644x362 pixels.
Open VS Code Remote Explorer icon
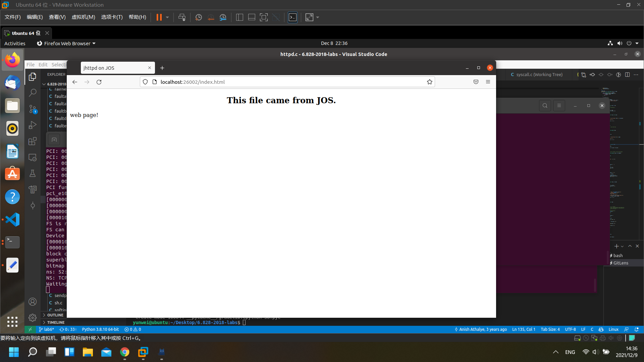click(x=33, y=157)
